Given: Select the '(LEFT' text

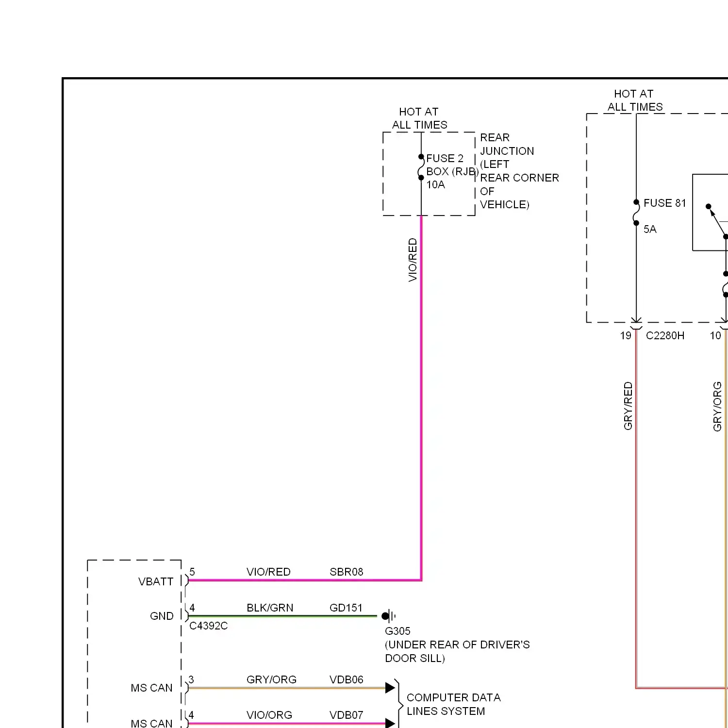Looking at the screenshot, I should point(495,164).
